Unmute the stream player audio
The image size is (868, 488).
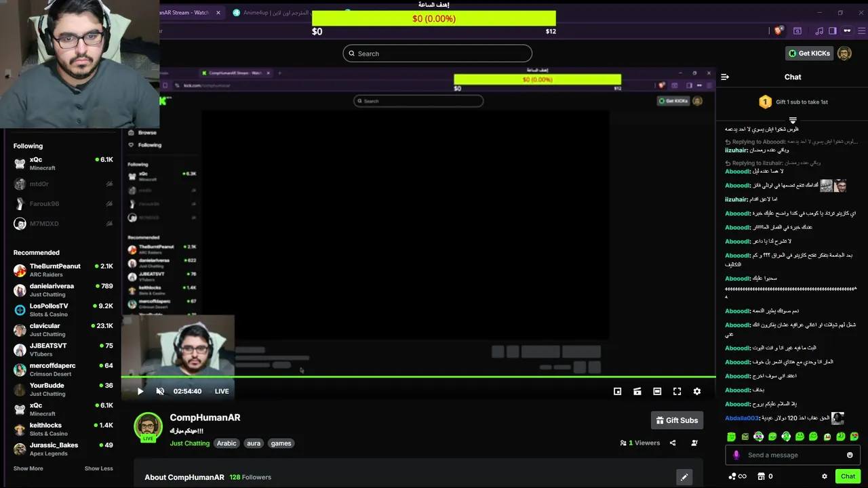160,391
